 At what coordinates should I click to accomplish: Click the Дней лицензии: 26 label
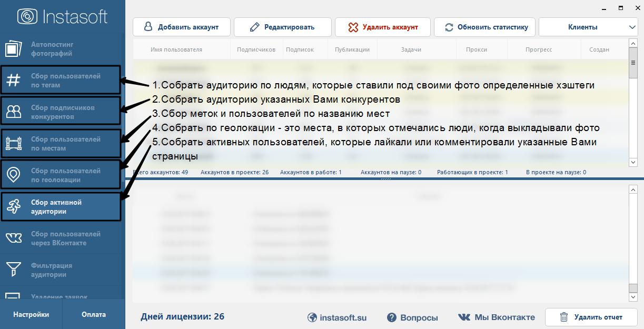(x=182, y=316)
